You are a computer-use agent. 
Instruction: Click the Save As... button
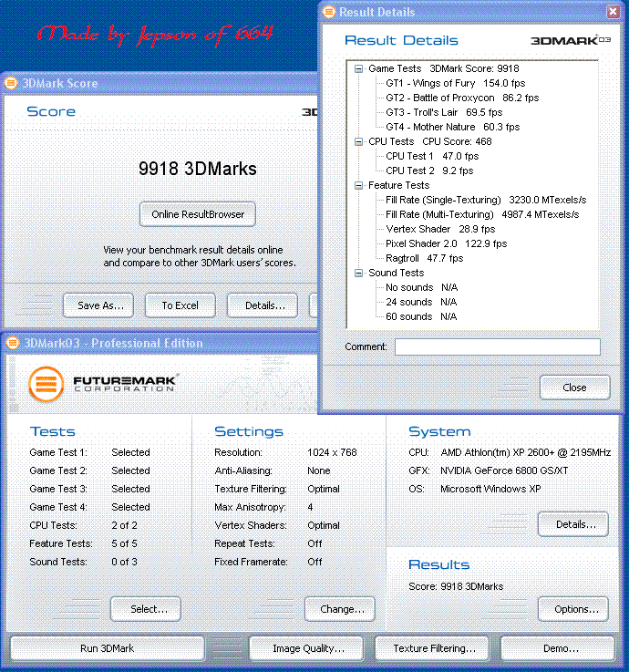(x=98, y=305)
